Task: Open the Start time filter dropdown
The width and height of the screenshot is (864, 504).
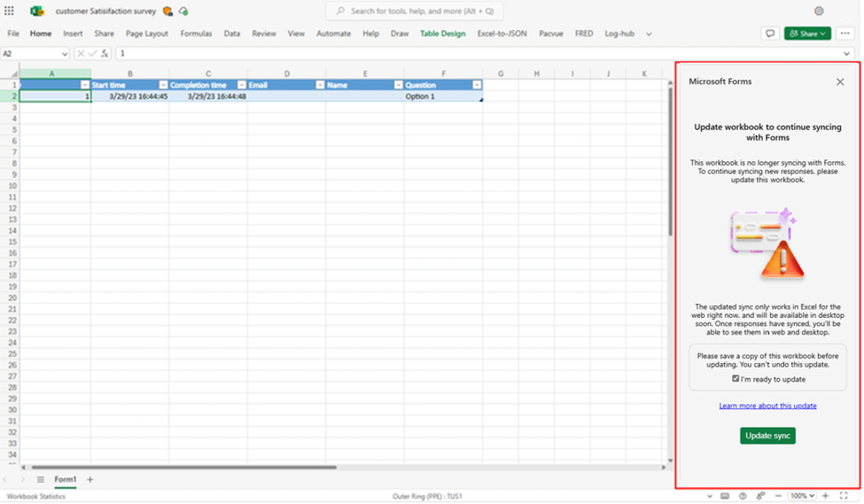Action: [163, 85]
